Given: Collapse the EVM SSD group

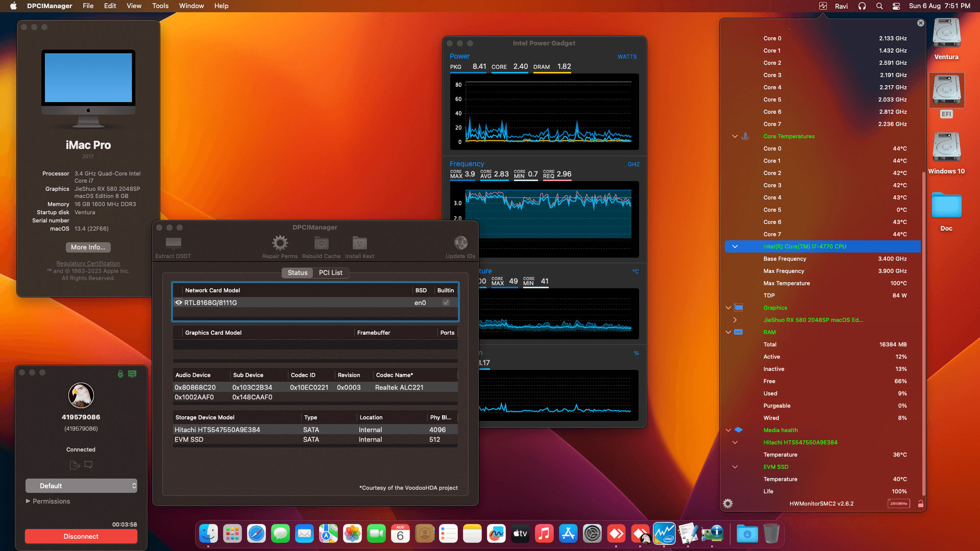Looking at the screenshot, I should pyautogui.click(x=735, y=467).
